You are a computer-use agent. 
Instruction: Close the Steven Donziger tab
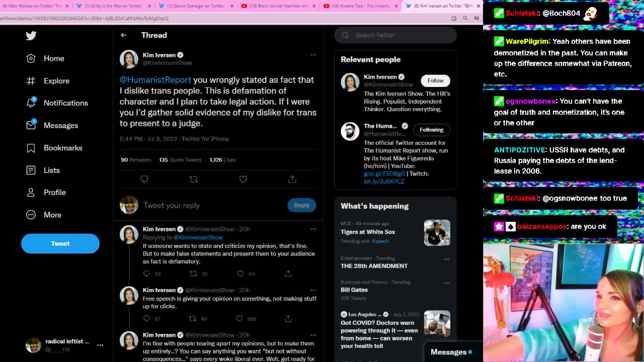tap(232, 6)
